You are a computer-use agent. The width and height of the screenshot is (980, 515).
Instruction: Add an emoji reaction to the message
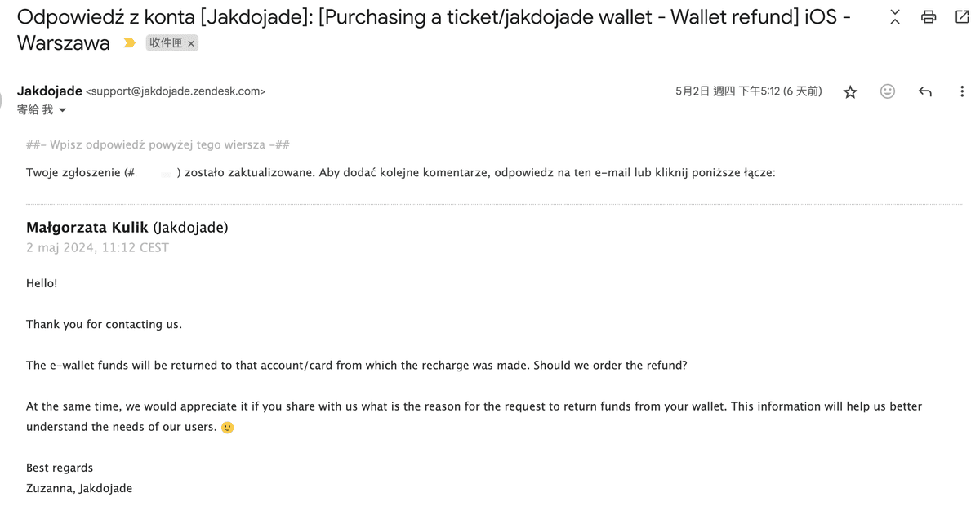(888, 91)
